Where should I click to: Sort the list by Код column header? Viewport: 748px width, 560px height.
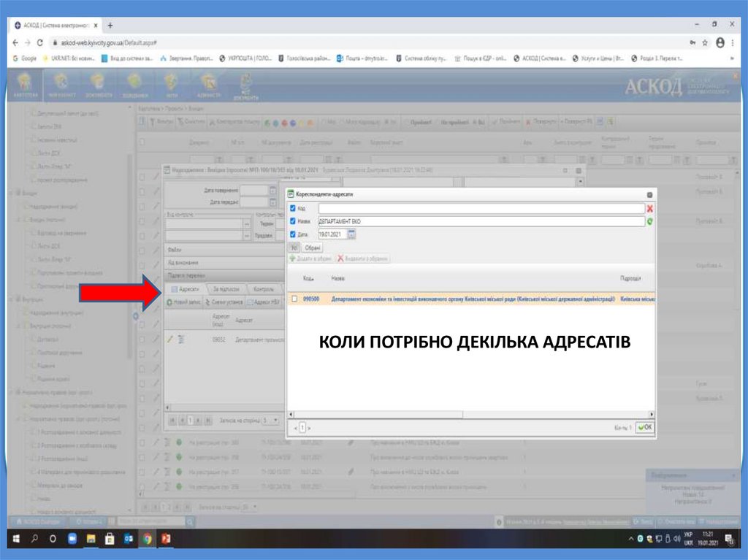coord(308,278)
